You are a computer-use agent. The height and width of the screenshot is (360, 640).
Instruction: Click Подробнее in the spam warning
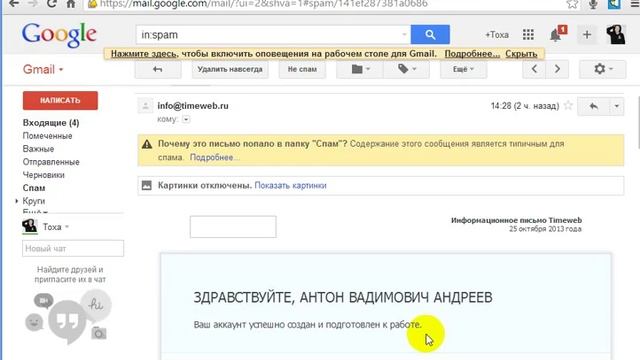click(x=214, y=158)
